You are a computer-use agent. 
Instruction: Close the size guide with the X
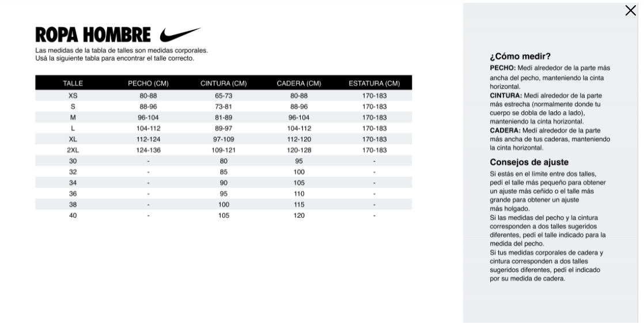630,11
